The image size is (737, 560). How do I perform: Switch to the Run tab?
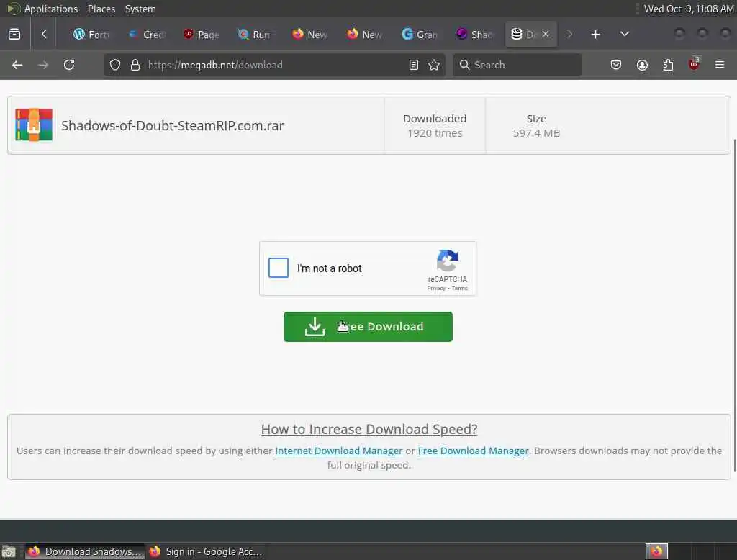(x=256, y=35)
